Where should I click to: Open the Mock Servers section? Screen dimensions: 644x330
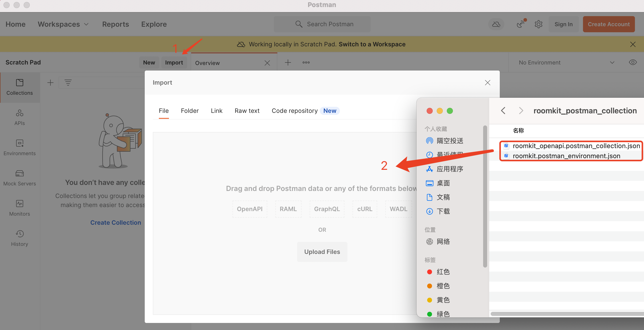click(20, 178)
